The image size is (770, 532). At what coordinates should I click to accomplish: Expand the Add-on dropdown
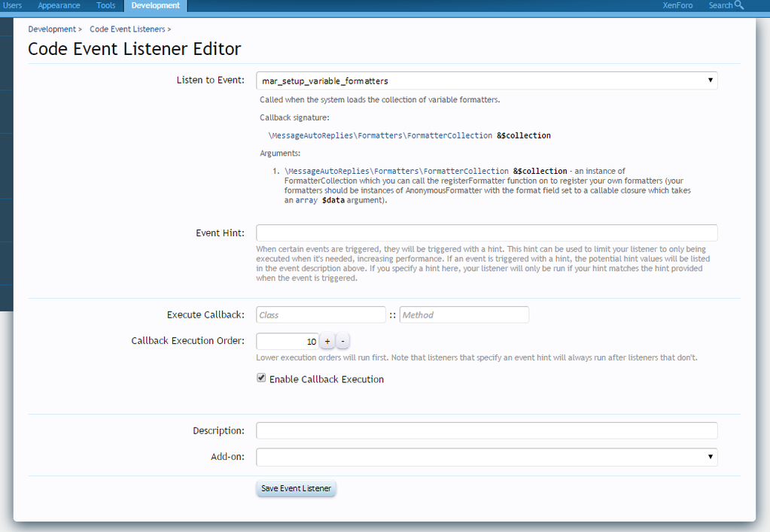pyautogui.click(x=486, y=457)
